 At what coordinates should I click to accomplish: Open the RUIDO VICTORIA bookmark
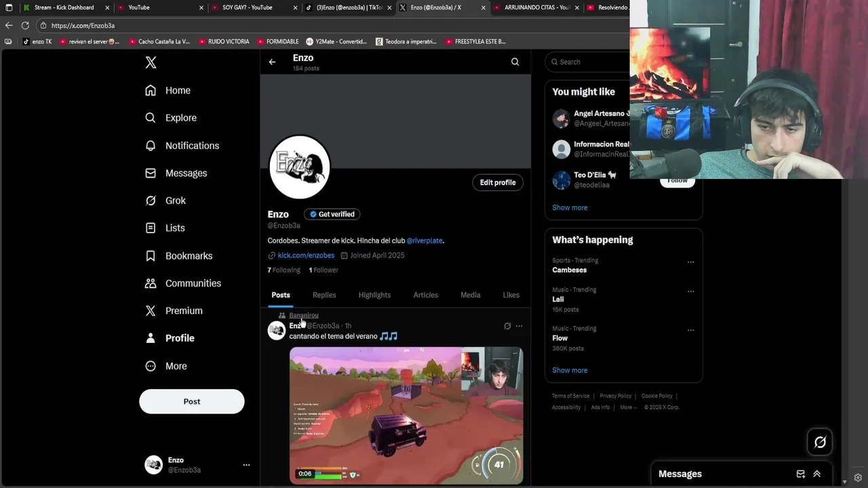coord(224,41)
